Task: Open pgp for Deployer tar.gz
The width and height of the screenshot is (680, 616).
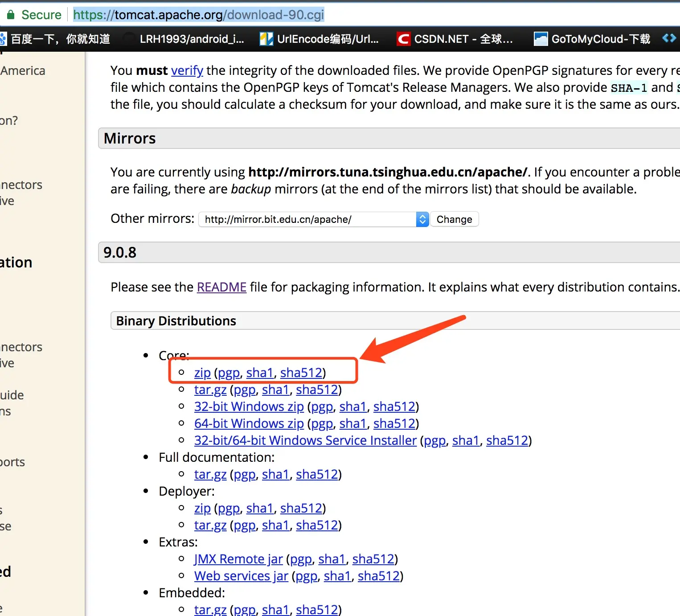Action: click(245, 525)
